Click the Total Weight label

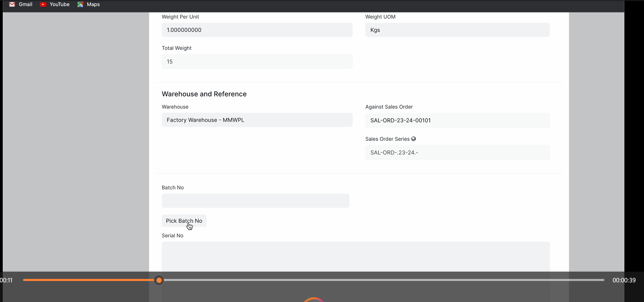click(177, 48)
